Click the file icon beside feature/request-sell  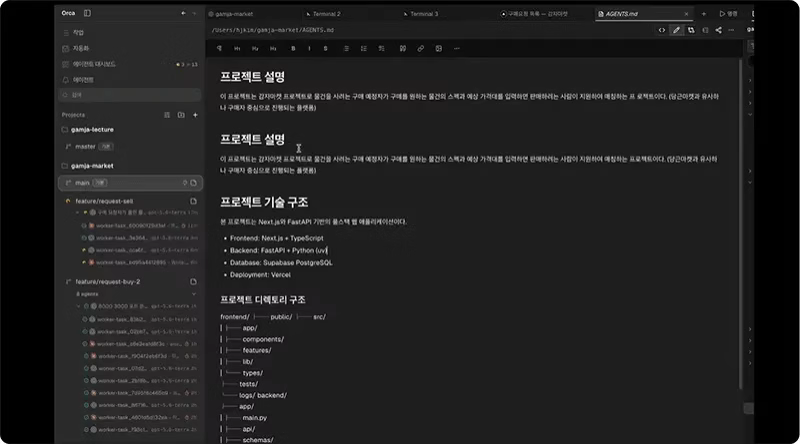tap(193, 201)
